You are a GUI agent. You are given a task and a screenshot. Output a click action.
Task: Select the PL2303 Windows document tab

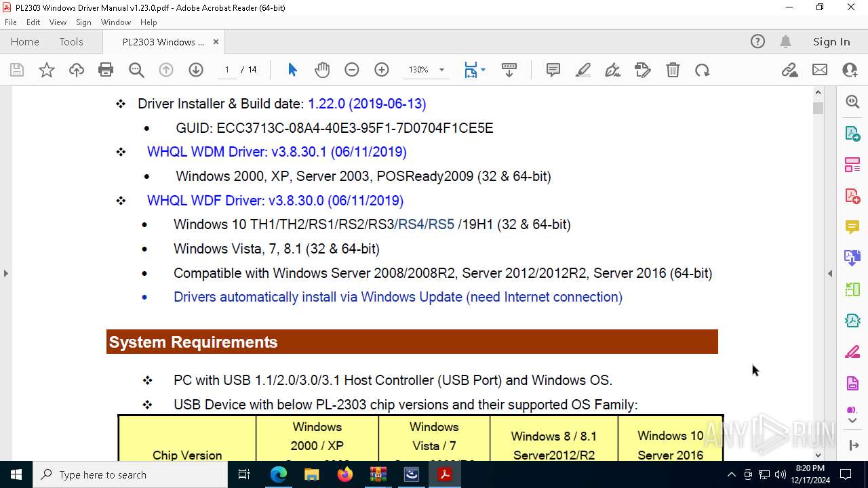[163, 42]
